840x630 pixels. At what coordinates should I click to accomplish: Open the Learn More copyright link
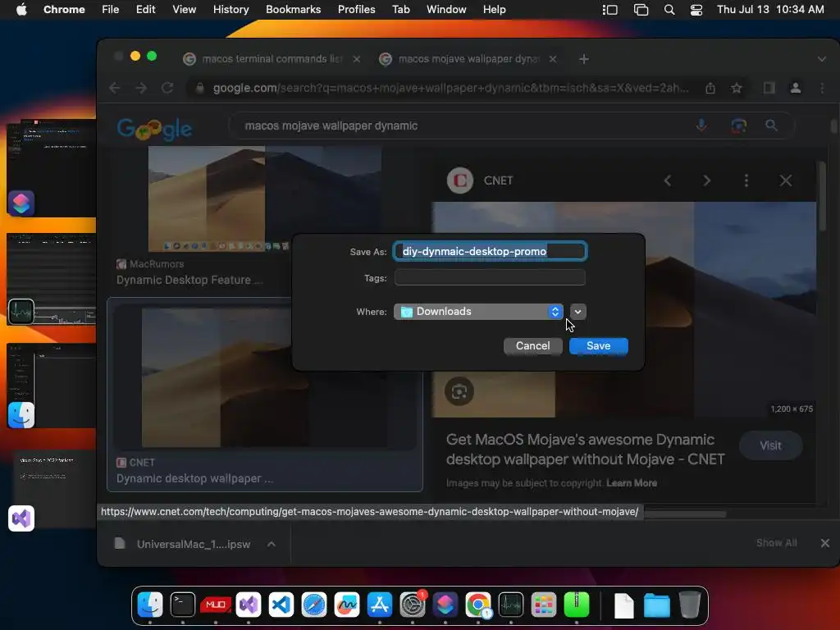pyautogui.click(x=632, y=483)
